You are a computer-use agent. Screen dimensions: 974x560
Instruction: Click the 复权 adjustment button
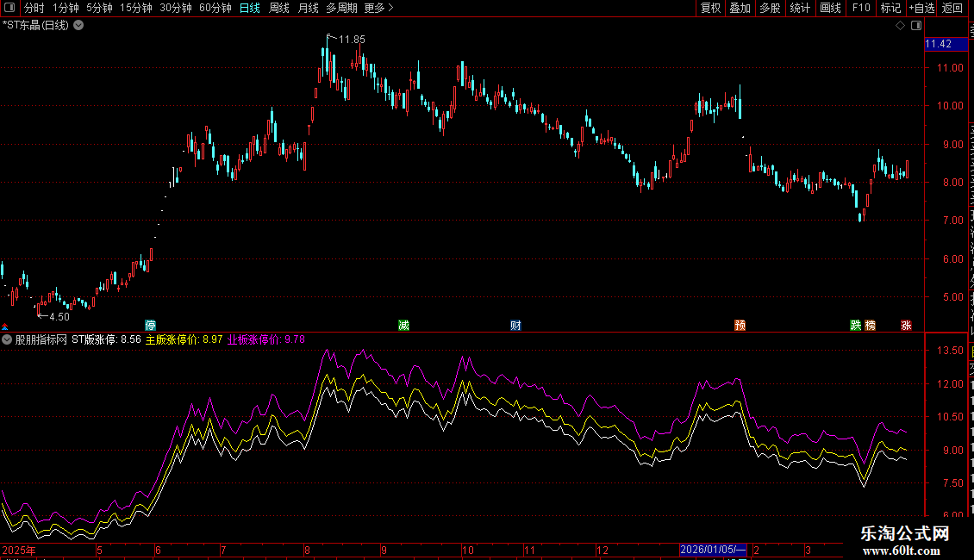tap(710, 8)
